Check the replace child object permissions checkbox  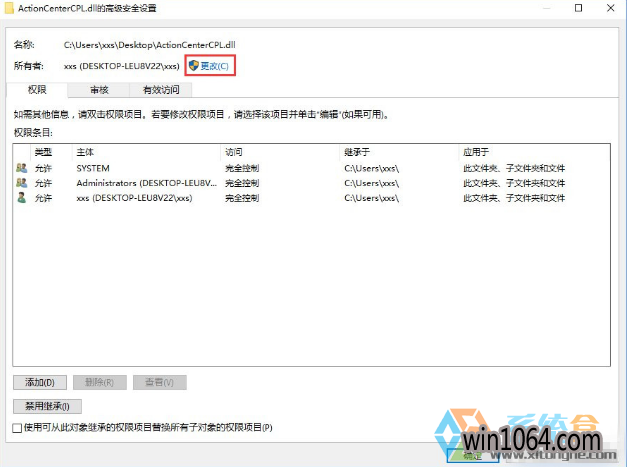17,428
